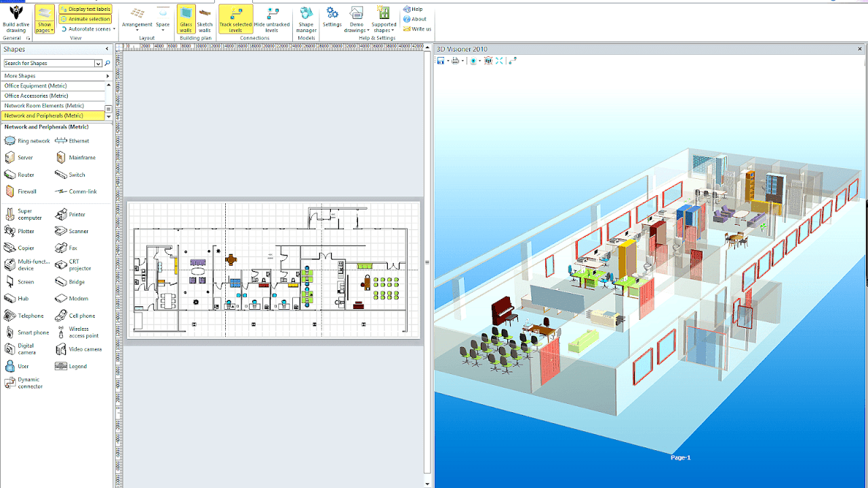The image size is (868, 488).
Task: Select the Plotter shape
Action: click(20, 231)
